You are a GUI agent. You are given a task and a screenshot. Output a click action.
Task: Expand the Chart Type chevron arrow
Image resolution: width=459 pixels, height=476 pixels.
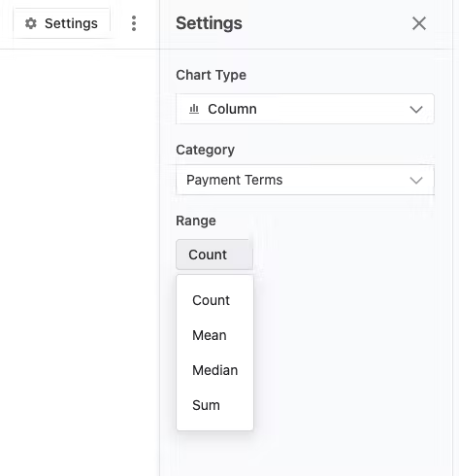[x=416, y=109]
